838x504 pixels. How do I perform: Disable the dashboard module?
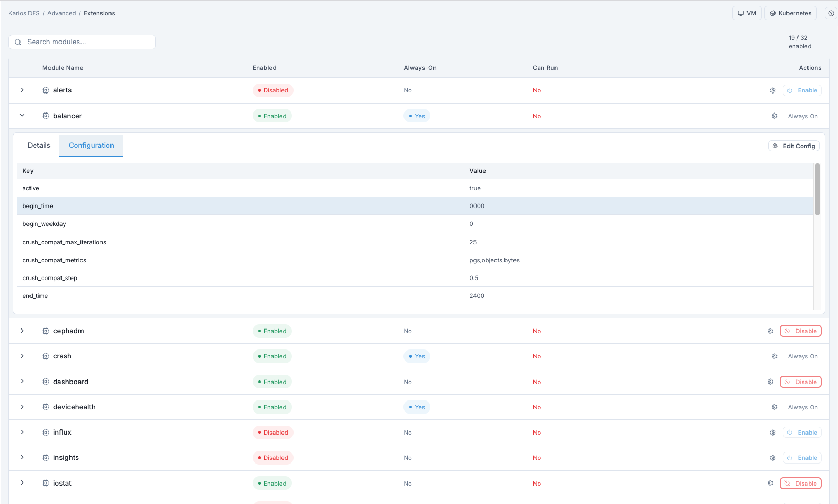[x=801, y=382]
